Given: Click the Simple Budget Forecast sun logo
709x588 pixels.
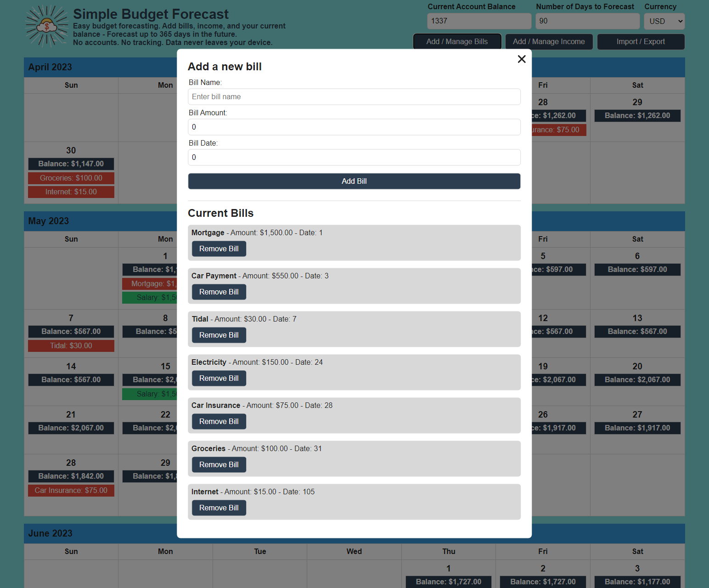Looking at the screenshot, I should [46, 26].
